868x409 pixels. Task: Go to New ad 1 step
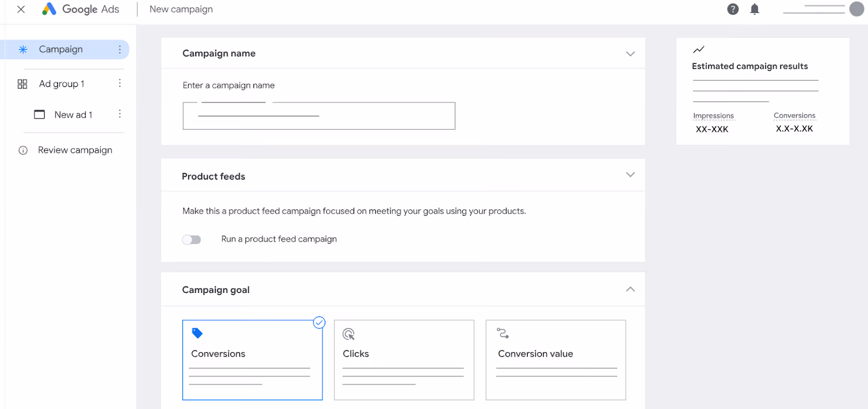[x=73, y=114]
